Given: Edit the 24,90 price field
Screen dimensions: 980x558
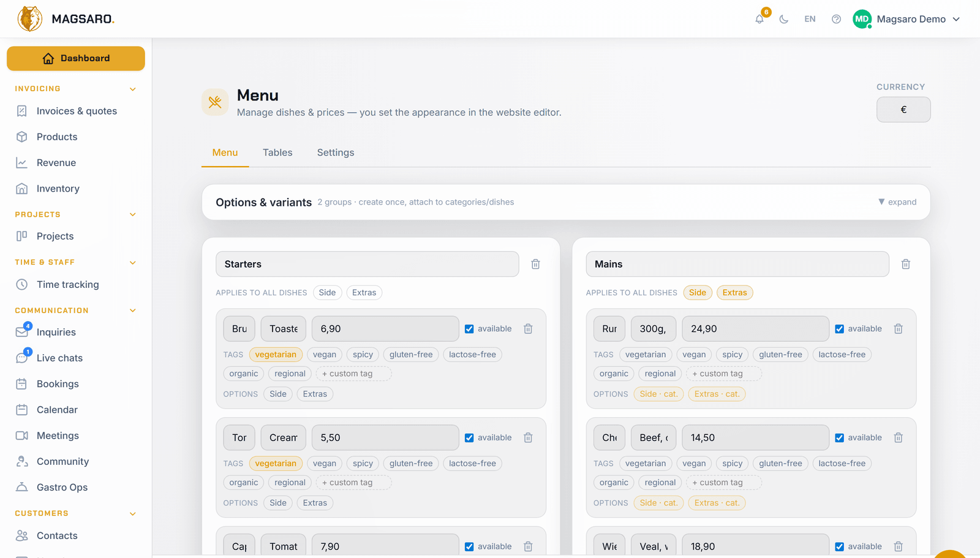Looking at the screenshot, I should (756, 329).
